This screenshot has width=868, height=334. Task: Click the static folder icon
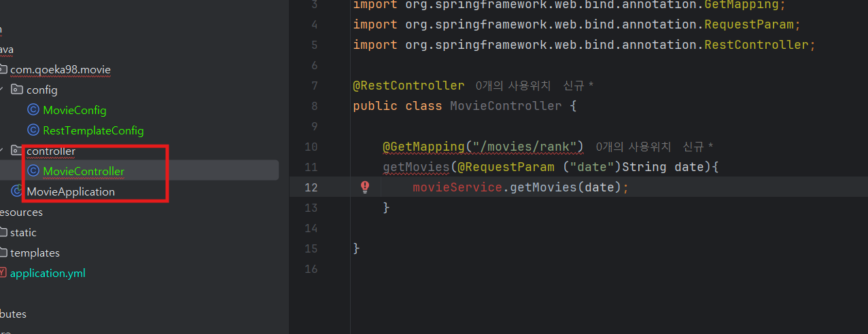point(3,232)
